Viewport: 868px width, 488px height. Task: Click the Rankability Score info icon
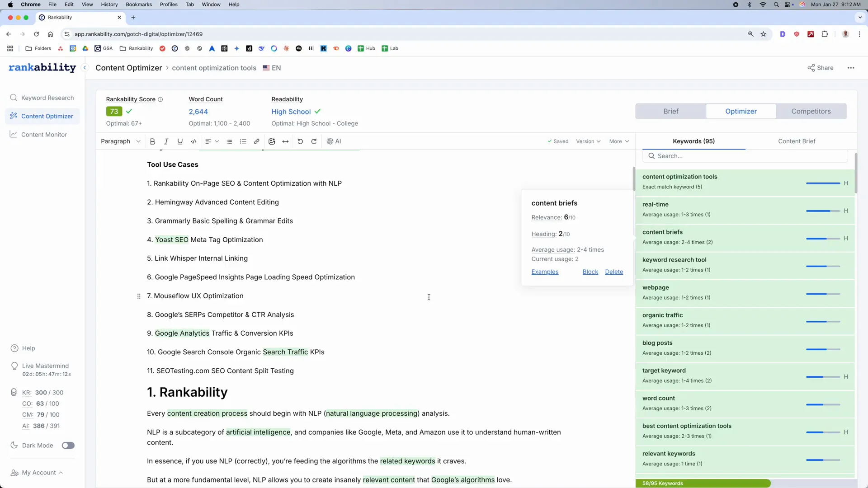[x=160, y=99]
